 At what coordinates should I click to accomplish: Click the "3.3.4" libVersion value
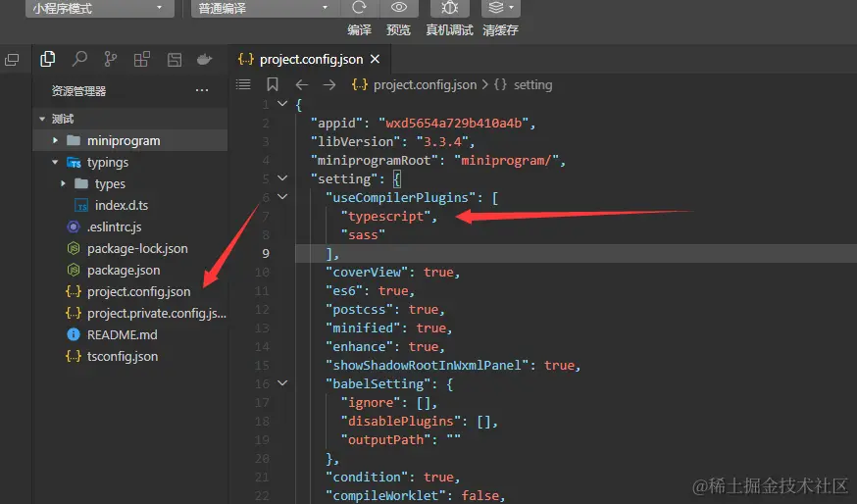pos(442,142)
